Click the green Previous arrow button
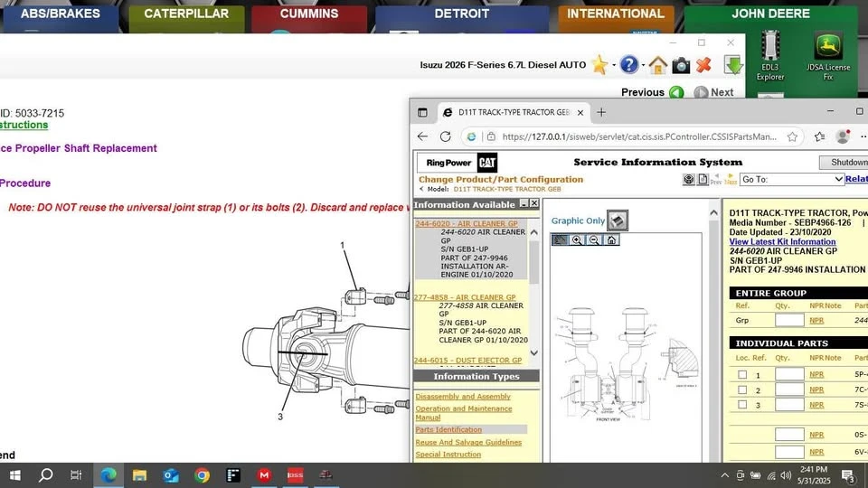This screenshot has width=868, height=488. [x=676, y=92]
